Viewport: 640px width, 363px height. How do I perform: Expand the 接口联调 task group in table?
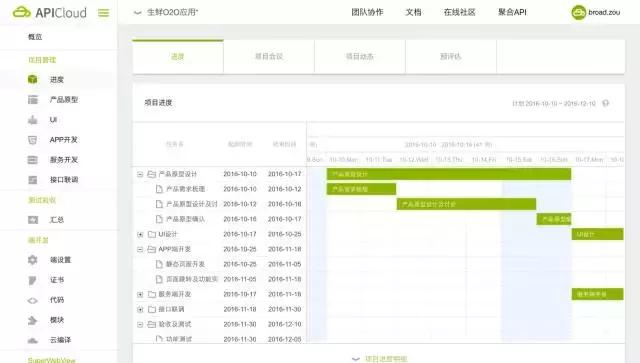pos(140,310)
